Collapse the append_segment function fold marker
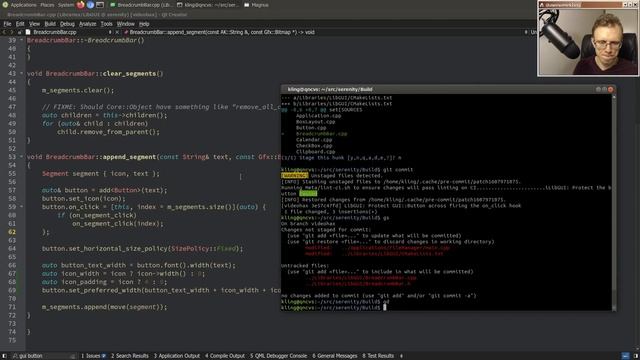This screenshot has width=640, height=360. (21, 157)
